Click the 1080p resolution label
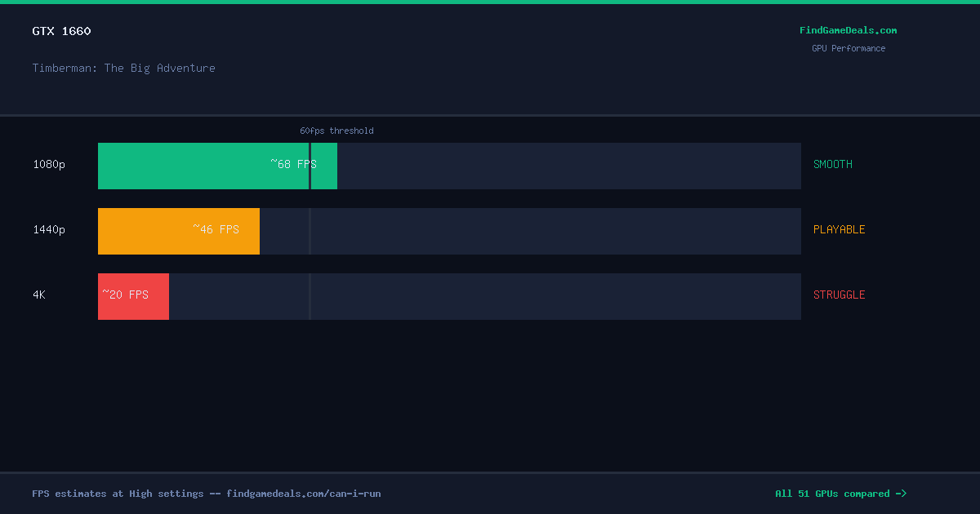 point(49,164)
